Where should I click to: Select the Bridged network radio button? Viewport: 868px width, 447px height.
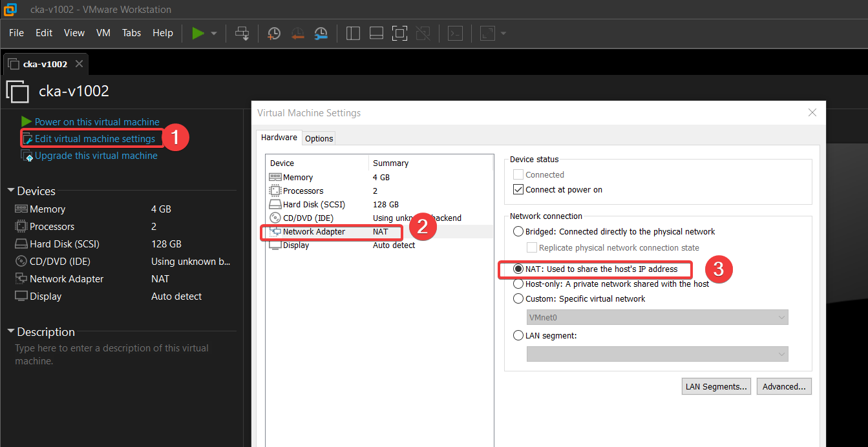tap(518, 232)
